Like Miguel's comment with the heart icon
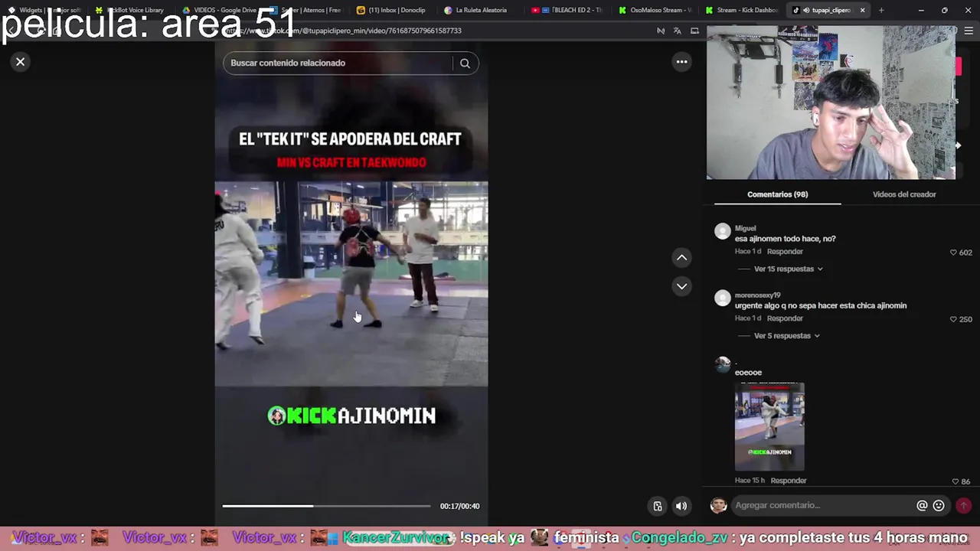The width and height of the screenshot is (980, 551). tap(953, 253)
